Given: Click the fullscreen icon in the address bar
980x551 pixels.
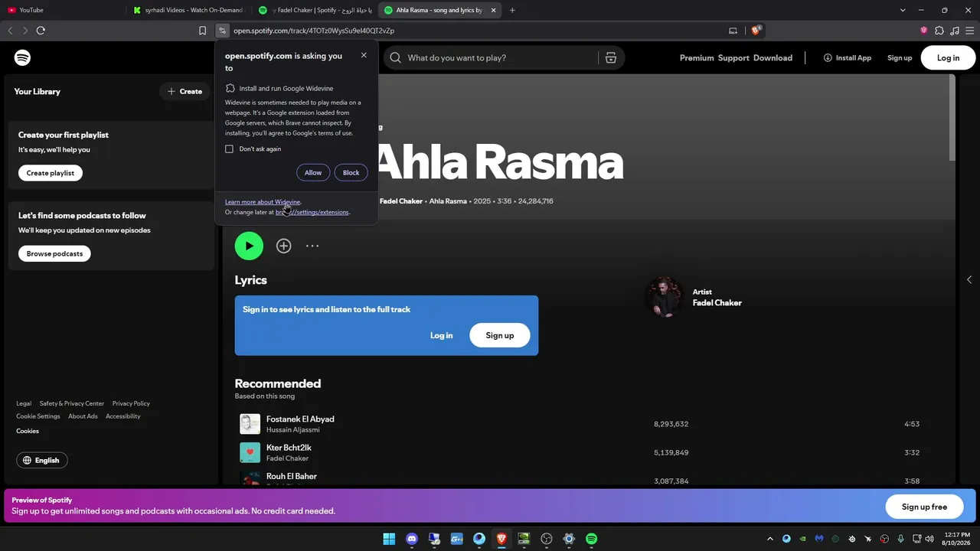Looking at the screenshot, I should pyautogui.click(x=733, y=31).
